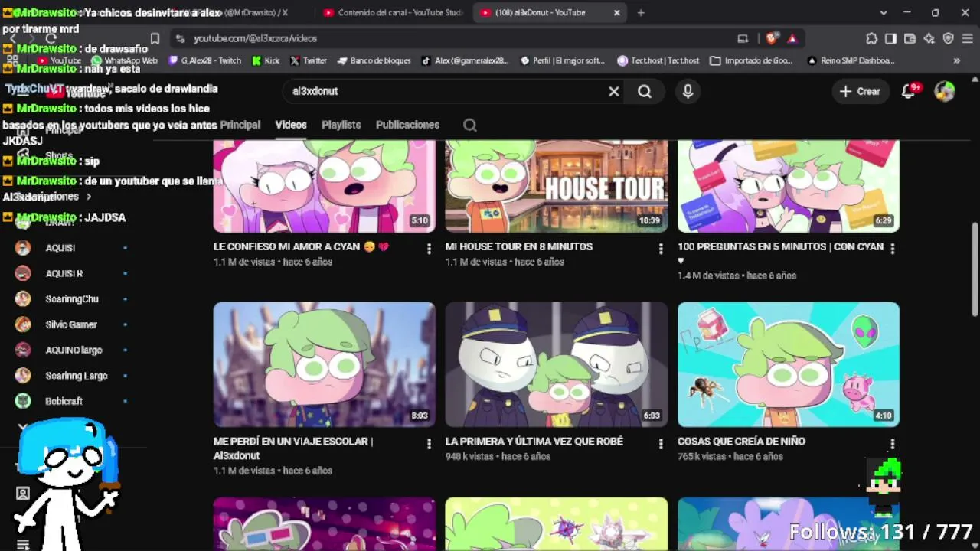The image size is (980, 551).
Task: Play COSAS QUE CREÍA DE NIÑO thumbnail
Action: (789, 364)
